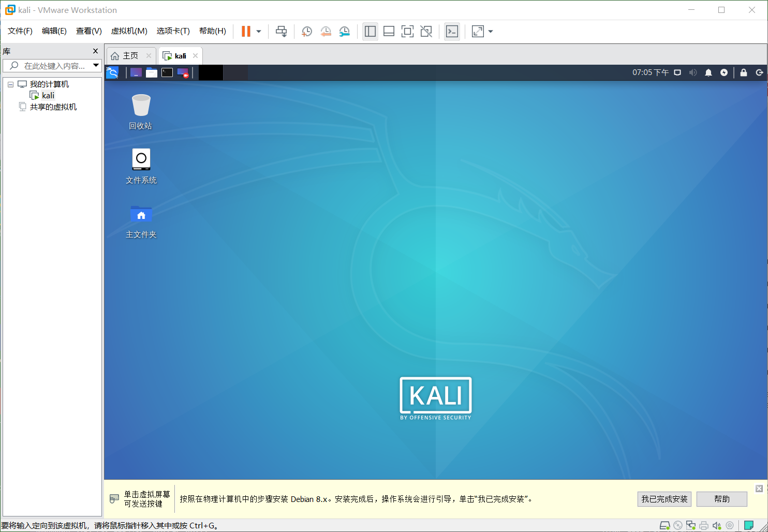Toggle the thumbnail bar display
The width and height of the screenshot is (768, 532).
[x=389, y=31]
